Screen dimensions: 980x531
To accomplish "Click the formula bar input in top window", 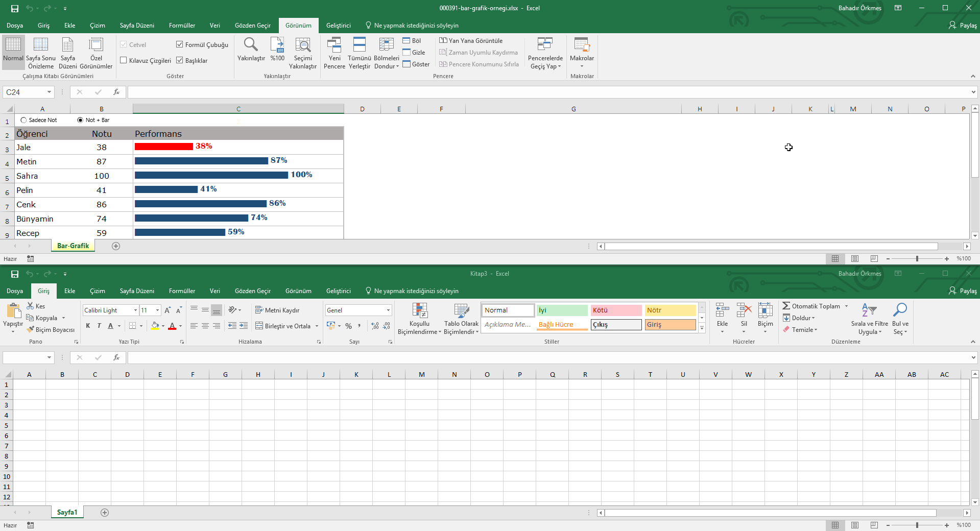I will click(549, 92).
